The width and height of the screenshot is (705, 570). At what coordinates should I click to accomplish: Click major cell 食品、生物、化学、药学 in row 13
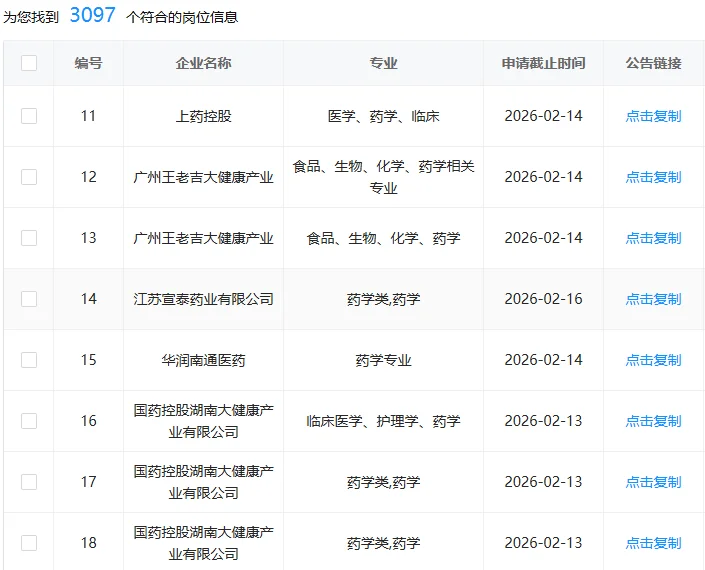pyautogui.click(x=384, y=238)
